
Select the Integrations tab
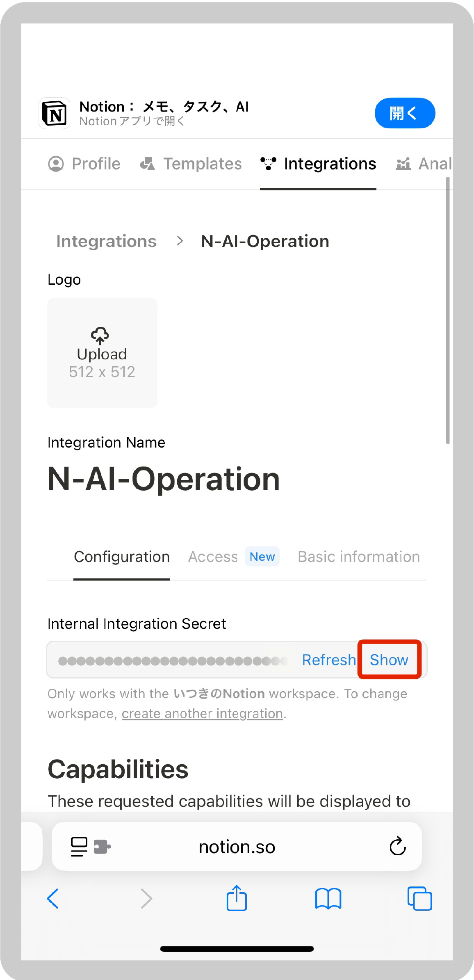(x=318, y=164)
